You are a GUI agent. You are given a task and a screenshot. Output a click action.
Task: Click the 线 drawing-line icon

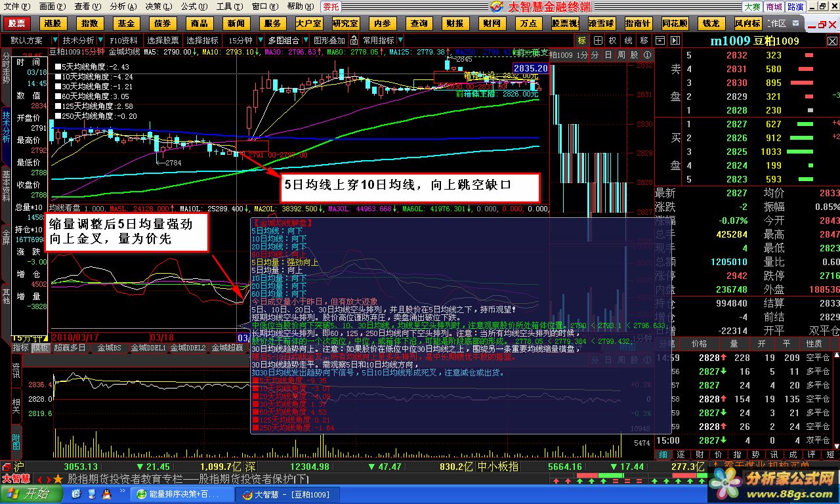coord(629,40)
